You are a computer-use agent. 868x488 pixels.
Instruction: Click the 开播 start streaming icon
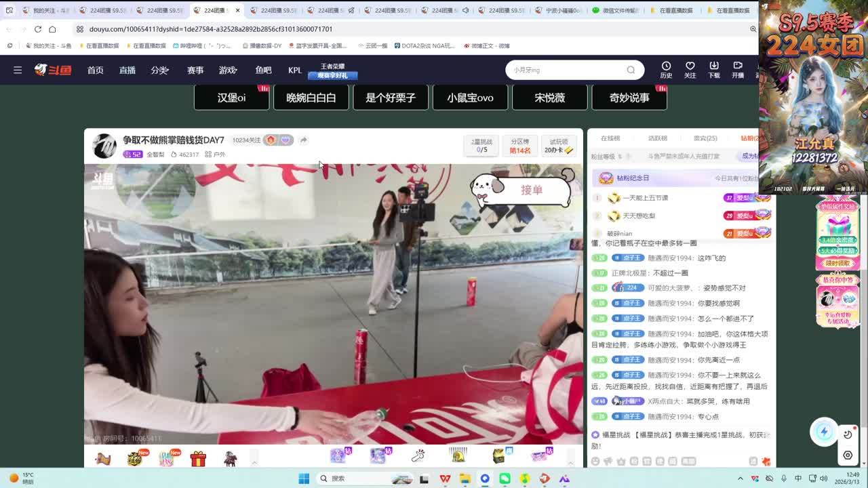coord(738,69)
